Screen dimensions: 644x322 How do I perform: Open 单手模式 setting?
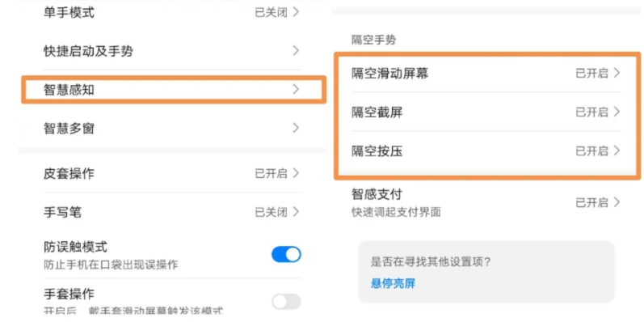171,13
